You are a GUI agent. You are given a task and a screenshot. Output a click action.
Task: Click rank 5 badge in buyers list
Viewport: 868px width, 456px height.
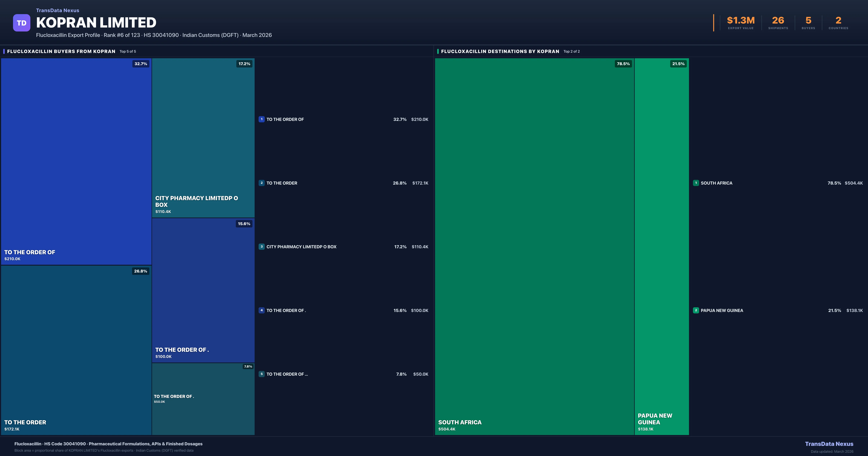pyautogui.click(x=261, y=374)
